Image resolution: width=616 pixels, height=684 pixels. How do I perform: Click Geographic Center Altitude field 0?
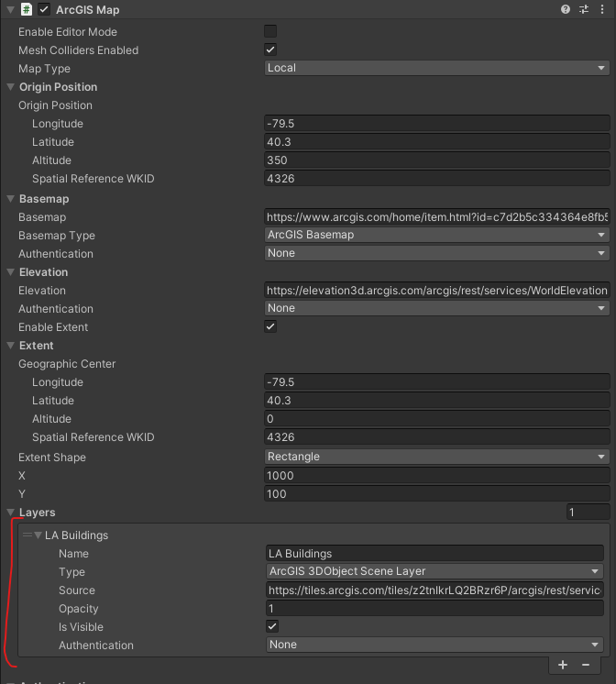click(x=436, y=419)
